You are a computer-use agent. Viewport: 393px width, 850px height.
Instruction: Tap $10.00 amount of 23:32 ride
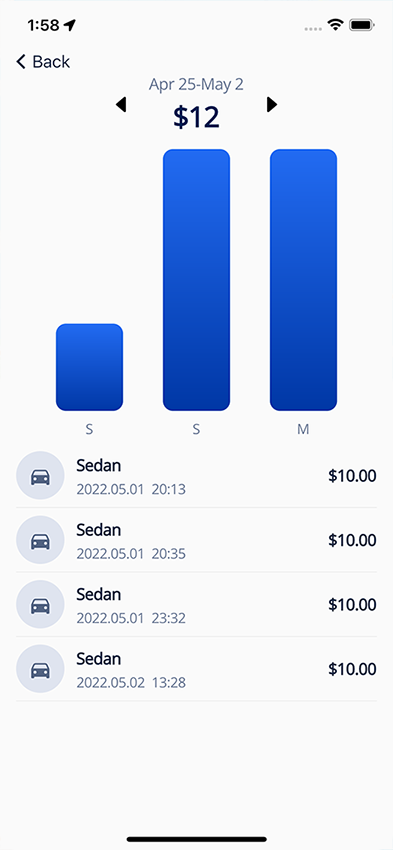pos(352,604)
